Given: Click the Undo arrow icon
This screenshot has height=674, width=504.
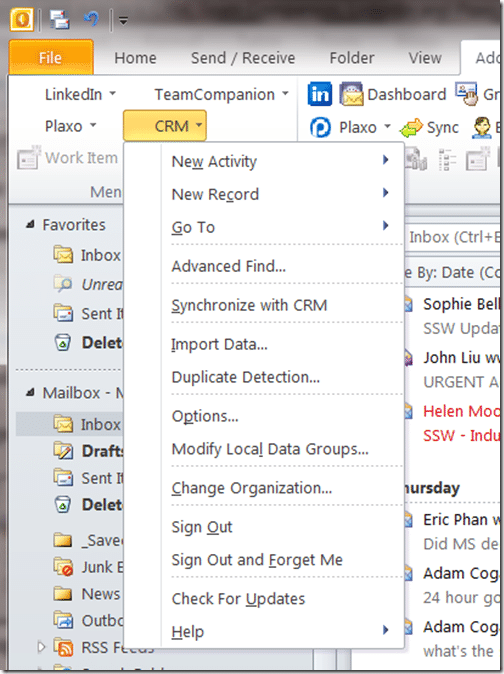Looking at the screenshot, I should click(x=91, y=19).
